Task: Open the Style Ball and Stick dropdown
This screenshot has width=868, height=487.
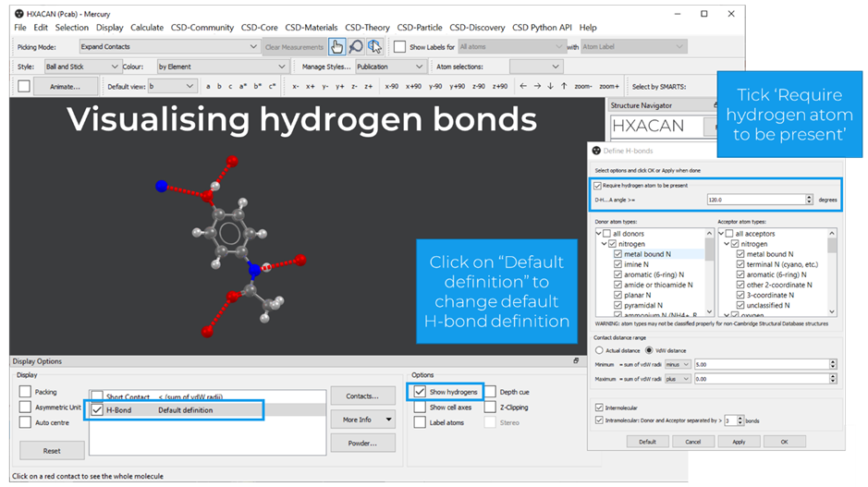Action: (82, 67)
